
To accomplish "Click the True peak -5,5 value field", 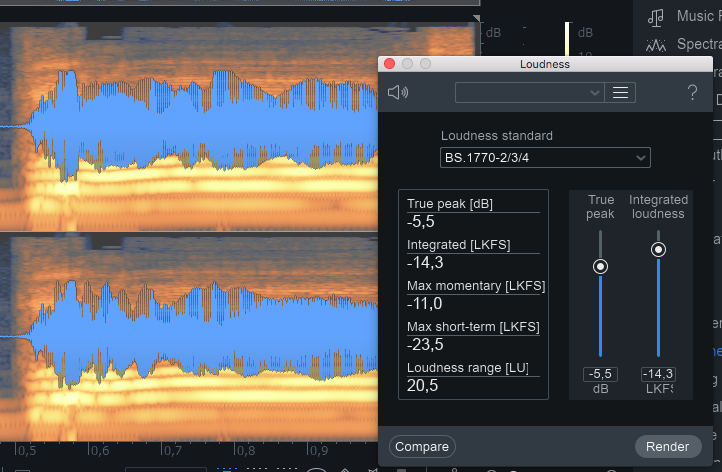I will coord(600,374).
